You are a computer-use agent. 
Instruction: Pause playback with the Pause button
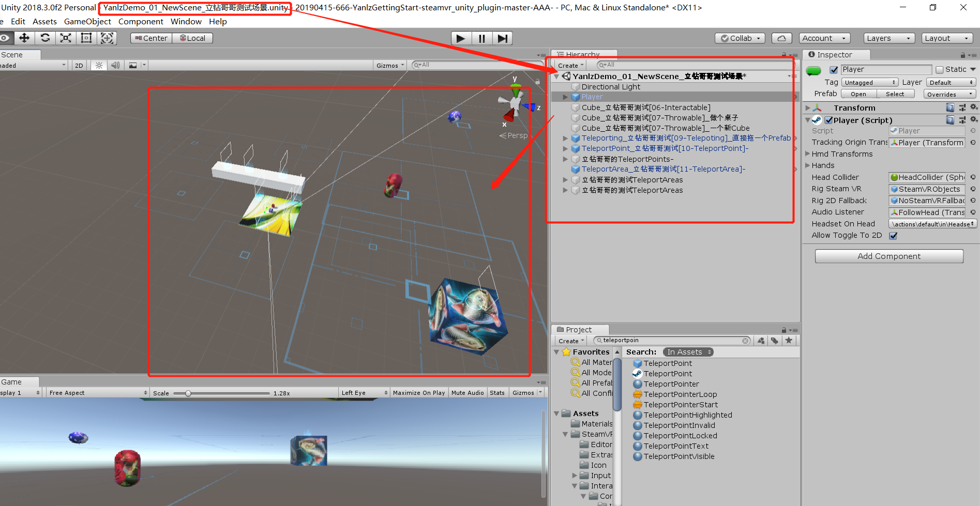481,38
